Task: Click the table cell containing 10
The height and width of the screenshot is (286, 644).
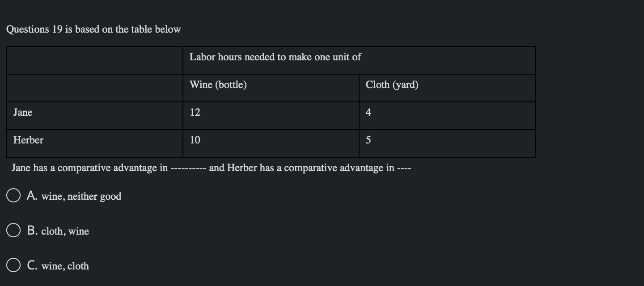Action: [194, 140]
